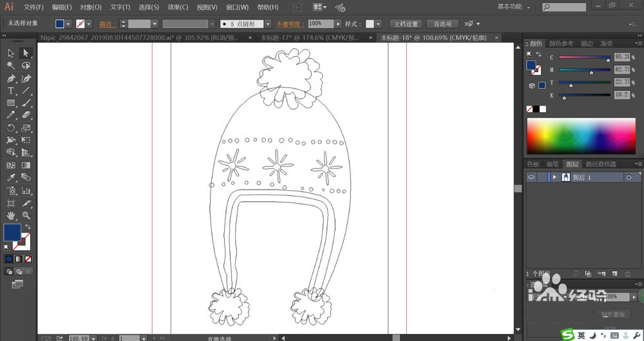This screenshot has height=341, width=644.
Task: Reset default fill and stroke in toolbox
Action: (x=7, y=248)
